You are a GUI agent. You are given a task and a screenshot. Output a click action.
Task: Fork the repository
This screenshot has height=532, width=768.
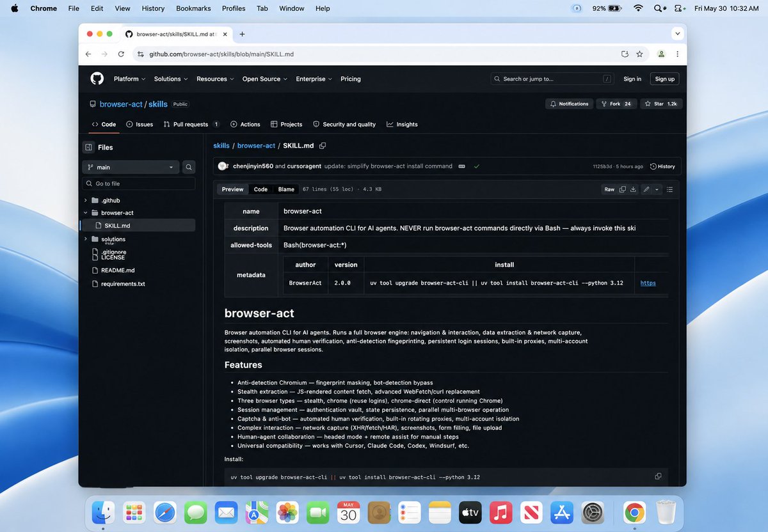(x=616, y=104)
